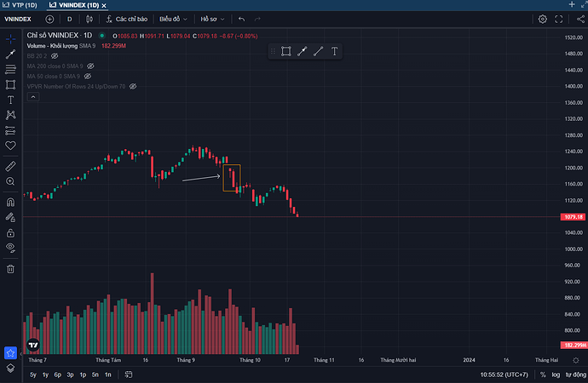Select the ruler measure tool

coord(10,167)
